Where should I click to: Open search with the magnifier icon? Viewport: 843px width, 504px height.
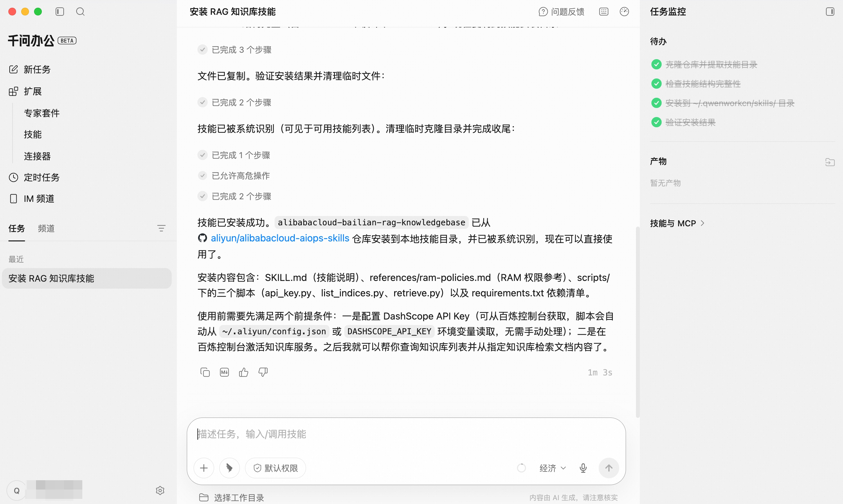pos(80,12)
